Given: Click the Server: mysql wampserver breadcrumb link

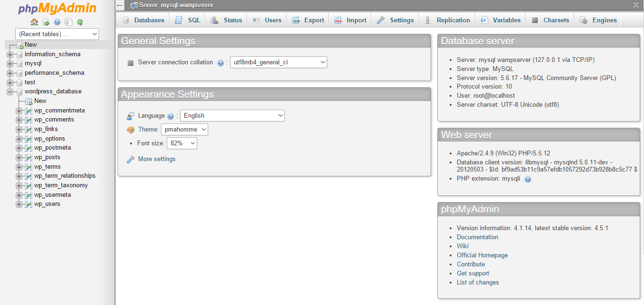Looking at the screenshot, I should click(x=176, y=5).
